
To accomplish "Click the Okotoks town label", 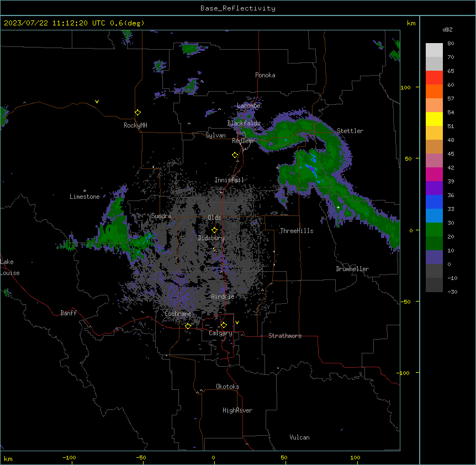I will (x=228, y=387).
